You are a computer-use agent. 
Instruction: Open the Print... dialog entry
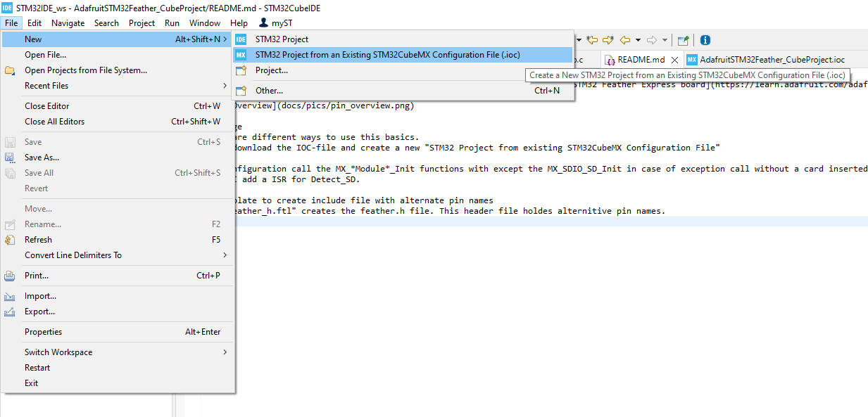(117, 276)
